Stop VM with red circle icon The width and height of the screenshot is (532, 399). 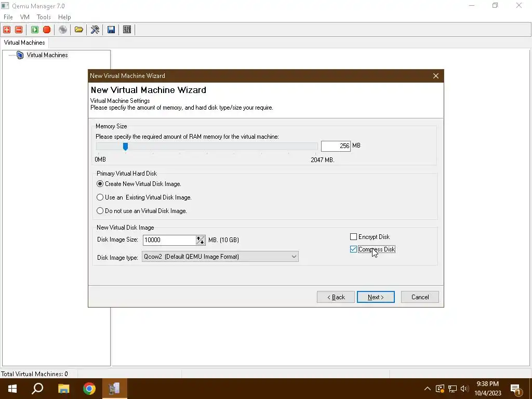coord(47,30)
